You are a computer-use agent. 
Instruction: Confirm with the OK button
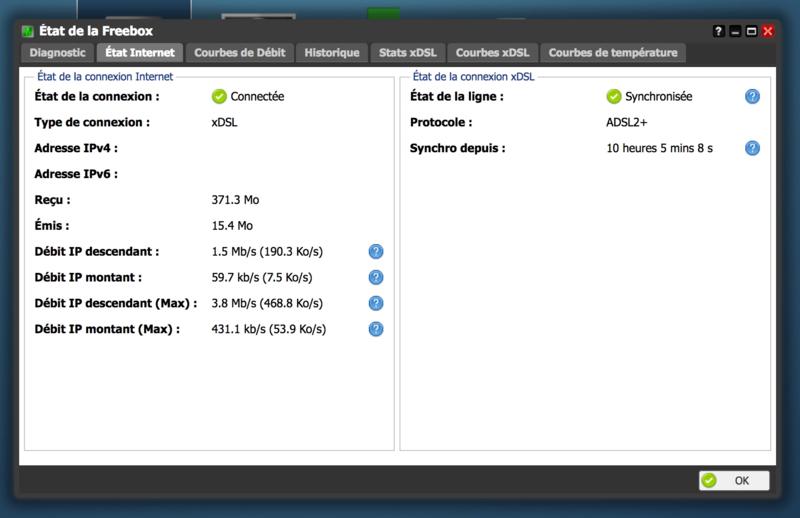tap(734, 480)
